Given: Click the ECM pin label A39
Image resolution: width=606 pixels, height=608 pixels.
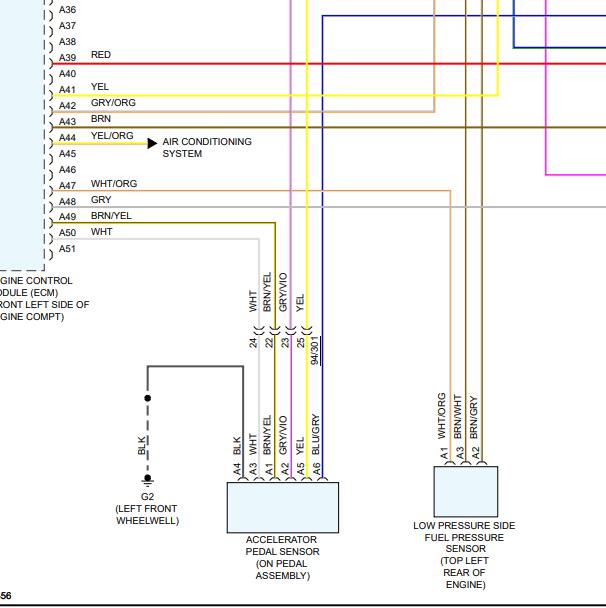Looking at the screenshot, I should coord(67,58).
